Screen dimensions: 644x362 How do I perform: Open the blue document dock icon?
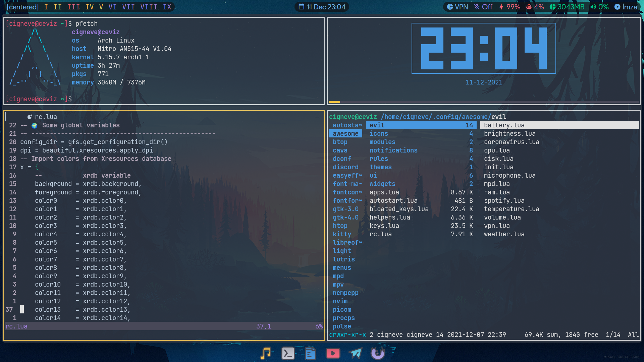pyautogui.click(x=311, y=353)
